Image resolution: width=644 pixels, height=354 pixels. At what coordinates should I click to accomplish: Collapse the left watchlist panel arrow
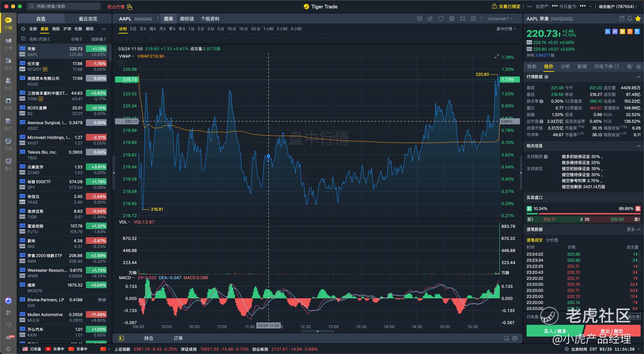pyautogui.click(x=114, y=173)
